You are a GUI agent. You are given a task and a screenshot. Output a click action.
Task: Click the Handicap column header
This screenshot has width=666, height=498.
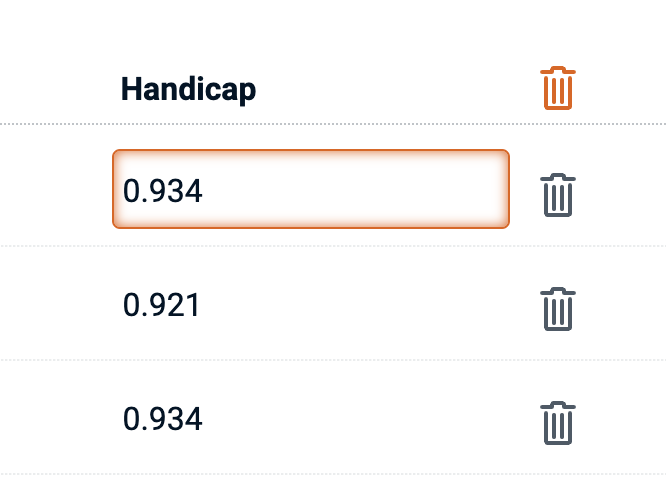(x=188, y=90)
